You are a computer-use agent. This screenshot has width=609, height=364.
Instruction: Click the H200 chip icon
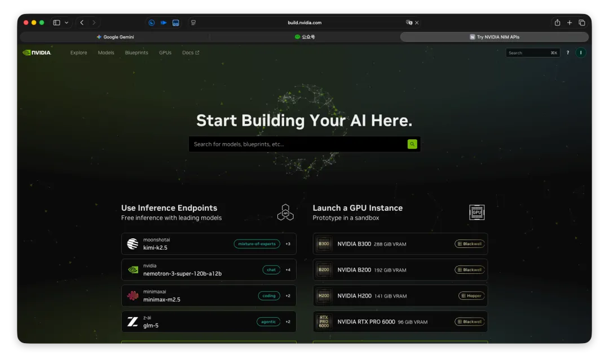[x=324, y=296]
